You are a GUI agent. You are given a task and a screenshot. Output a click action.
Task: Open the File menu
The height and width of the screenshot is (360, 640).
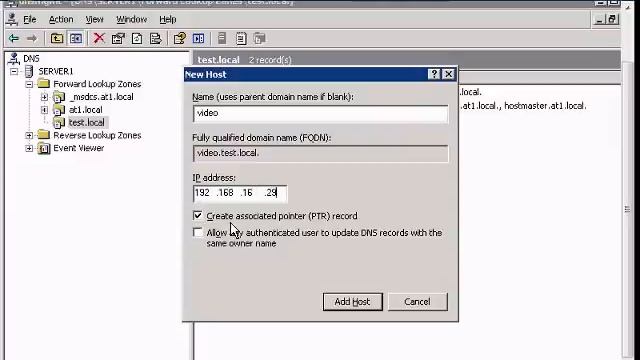29,19
